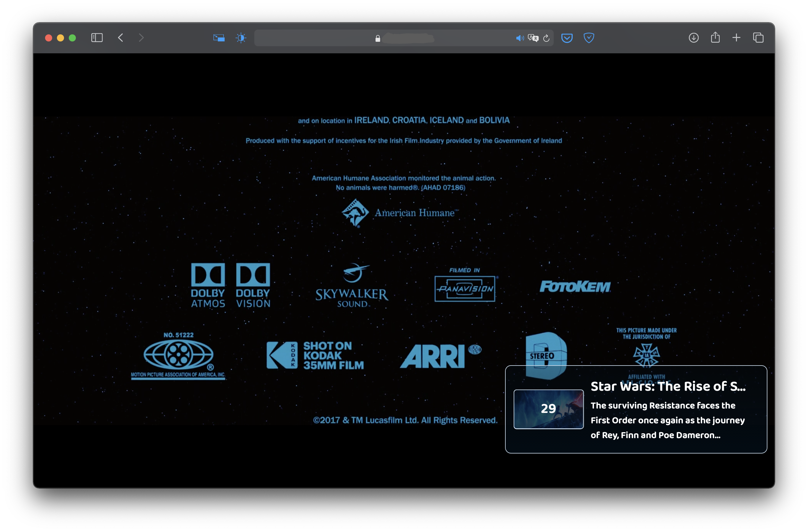The height and width of the screenshot is (532, 808).
Task: Click the next episode description text
Action: pyautogui.click(x=667, y=420)
